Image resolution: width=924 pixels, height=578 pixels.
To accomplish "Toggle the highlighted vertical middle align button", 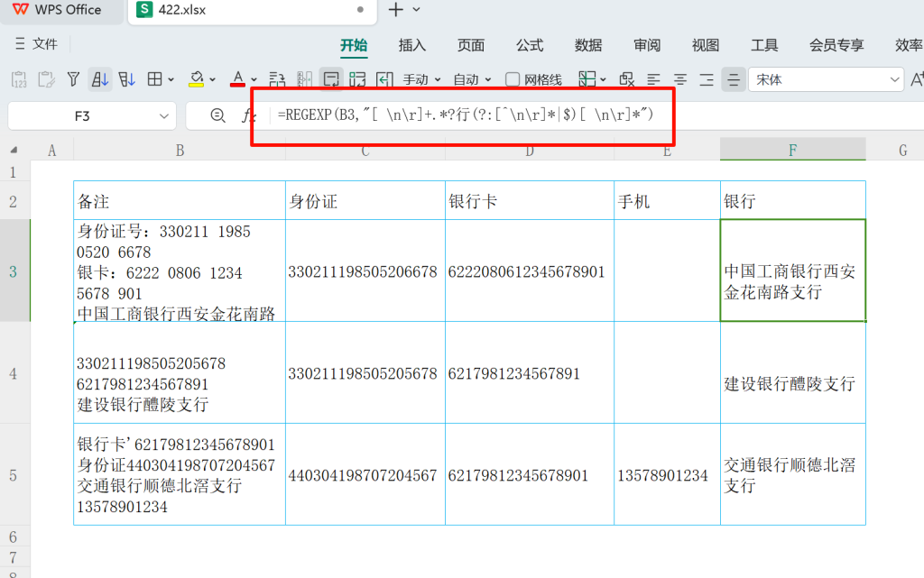I will click(x=734, y=79).
